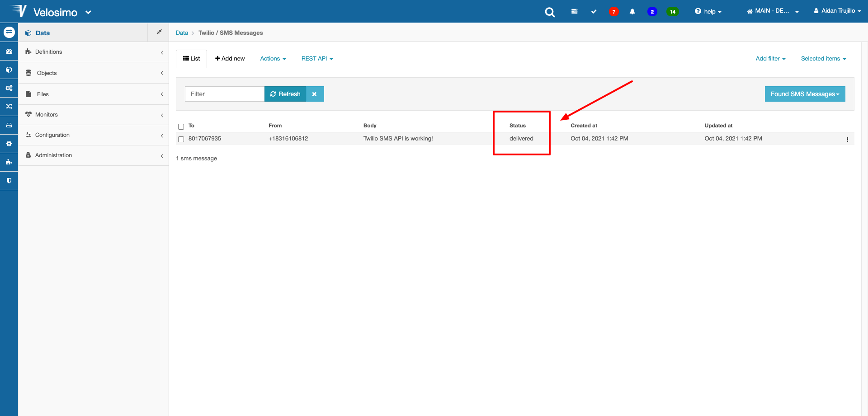Click the single gear sidebar icon
Viewport: 868px width, 416px height.
(x=9, y=144)
